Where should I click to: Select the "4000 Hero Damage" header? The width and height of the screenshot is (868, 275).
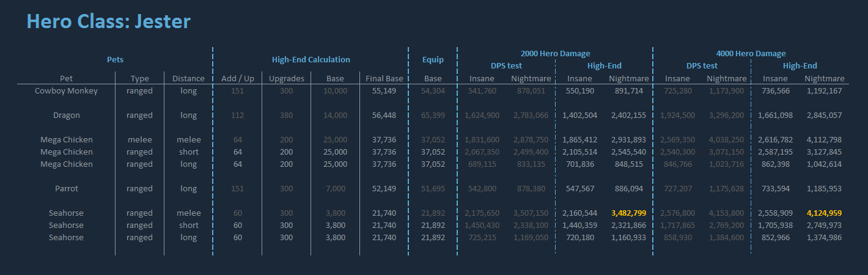751,54
